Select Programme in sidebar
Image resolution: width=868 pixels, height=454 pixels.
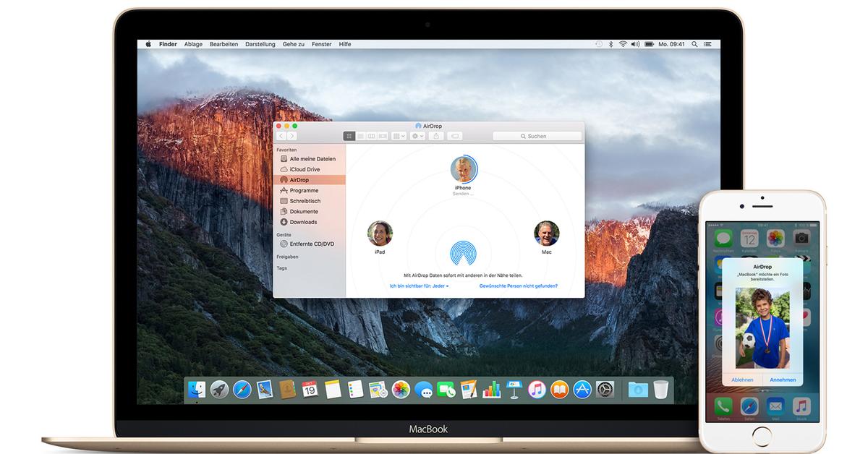tap(310, 190)
